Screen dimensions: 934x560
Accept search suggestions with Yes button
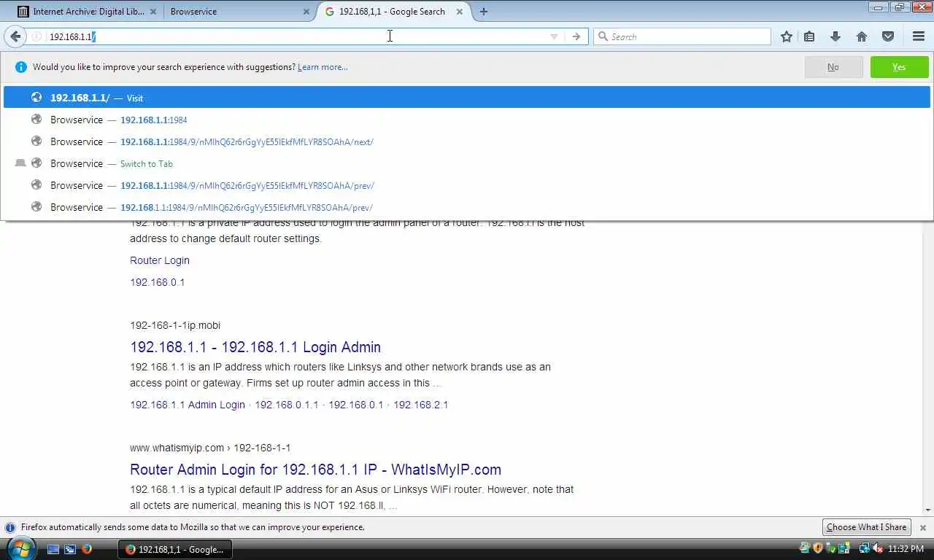[x=899, y=67]
